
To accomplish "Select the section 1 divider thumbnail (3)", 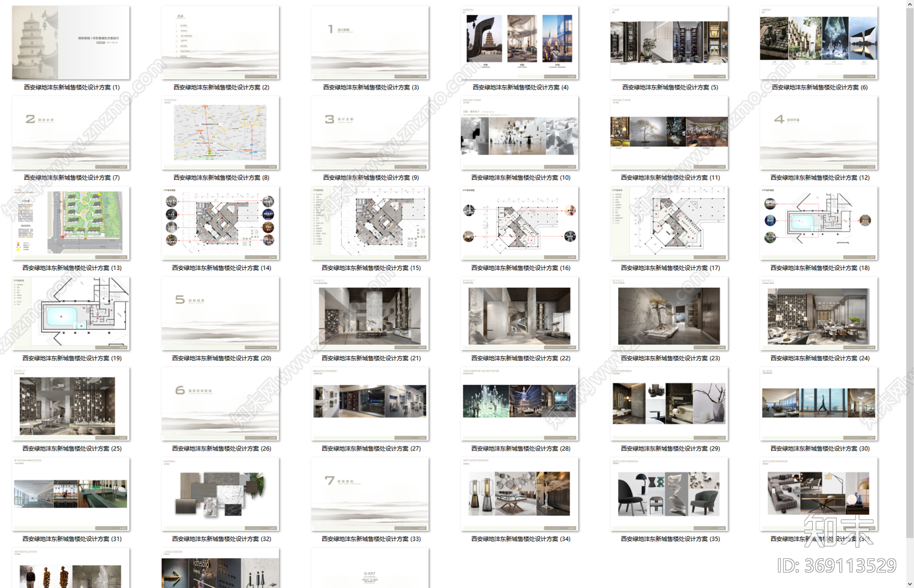I will coord(370,43).
